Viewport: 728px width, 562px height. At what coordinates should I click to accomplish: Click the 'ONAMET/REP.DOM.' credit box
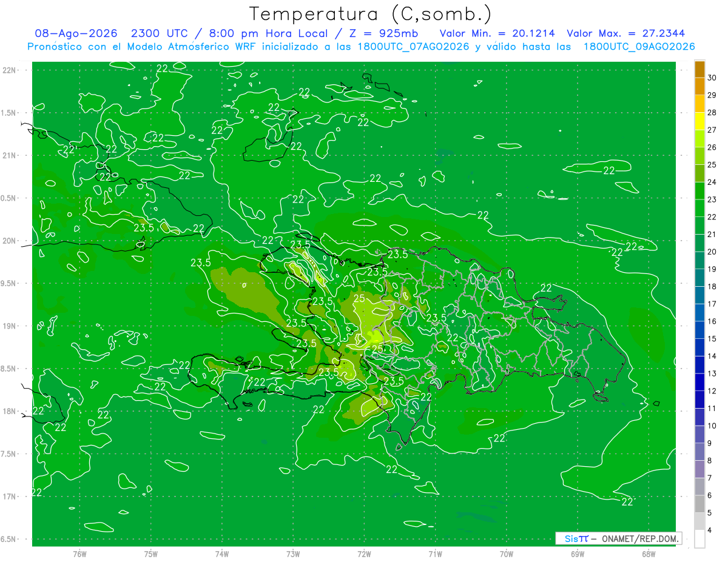pos(639,538)
